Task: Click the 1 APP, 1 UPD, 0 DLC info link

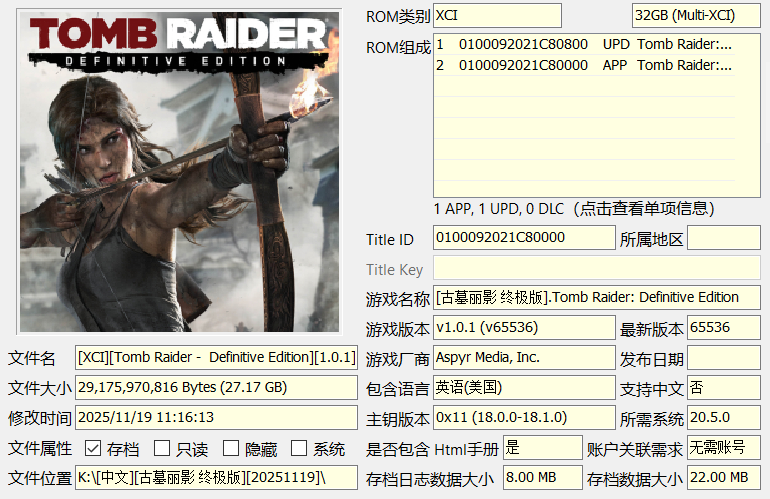Action: (574, 209)
